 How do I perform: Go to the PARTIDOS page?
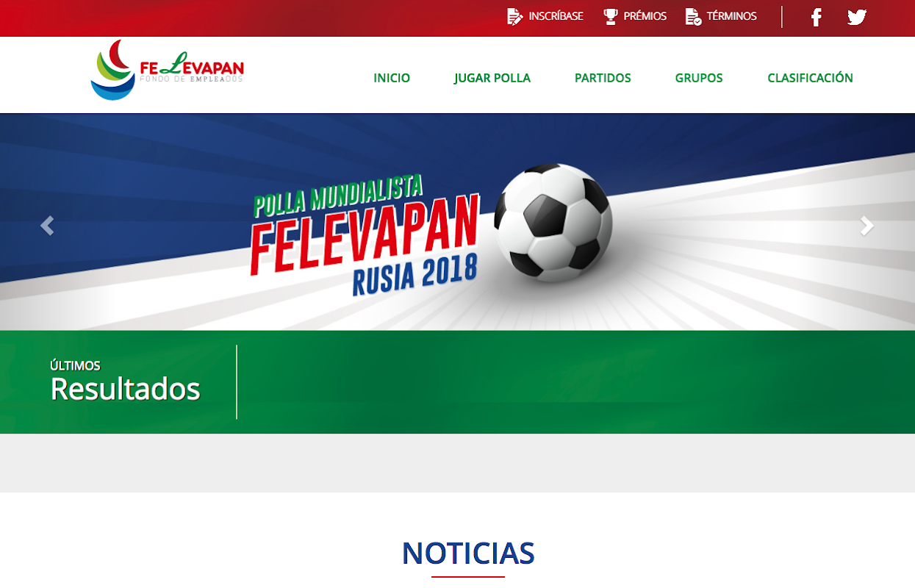pos(603,78)
